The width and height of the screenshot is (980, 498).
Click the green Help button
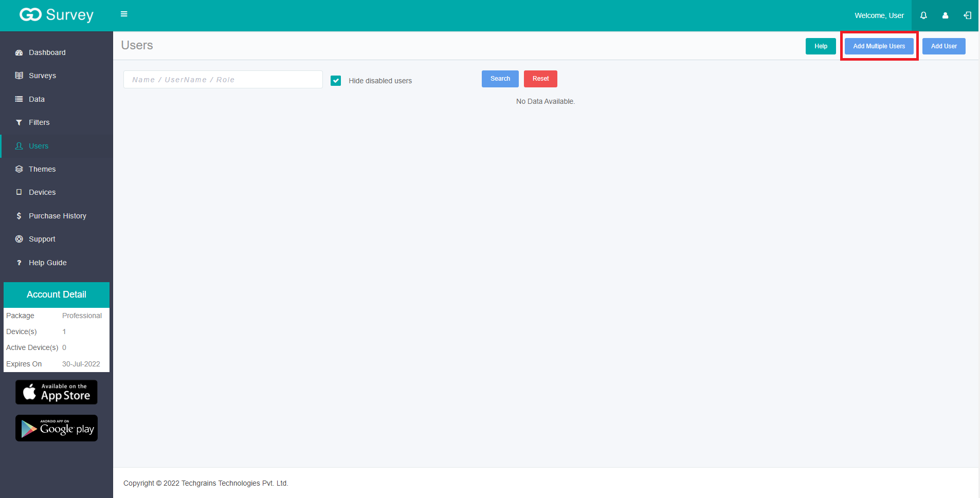[x=821, y=46]
